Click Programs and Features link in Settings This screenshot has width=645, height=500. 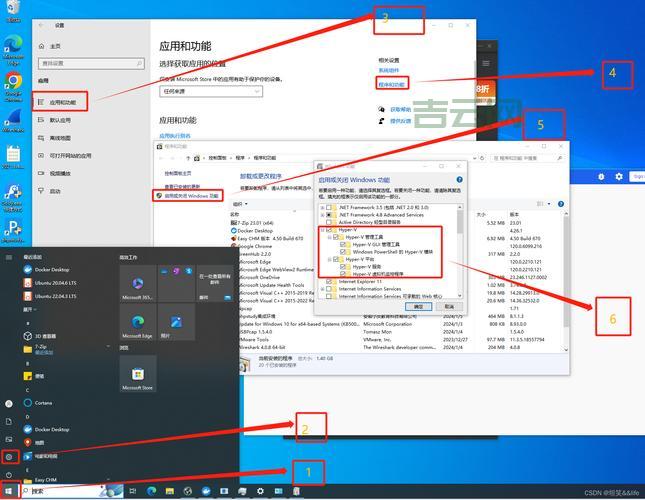coord(392,84)
